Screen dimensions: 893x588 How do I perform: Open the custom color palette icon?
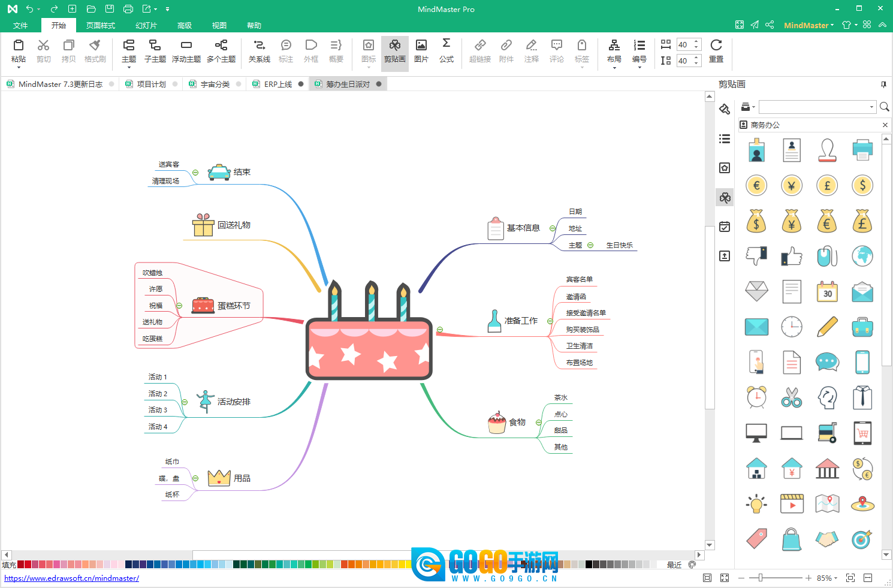692,565
